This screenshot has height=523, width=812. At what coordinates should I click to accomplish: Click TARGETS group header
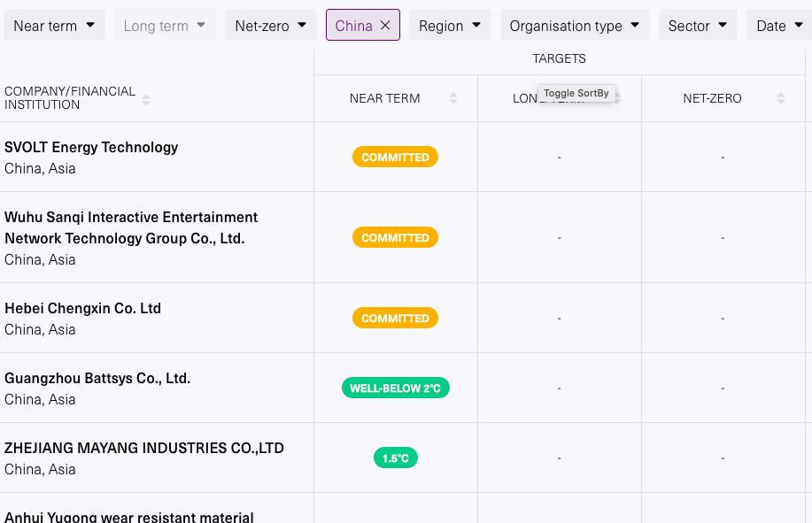(x=560, y=58)
